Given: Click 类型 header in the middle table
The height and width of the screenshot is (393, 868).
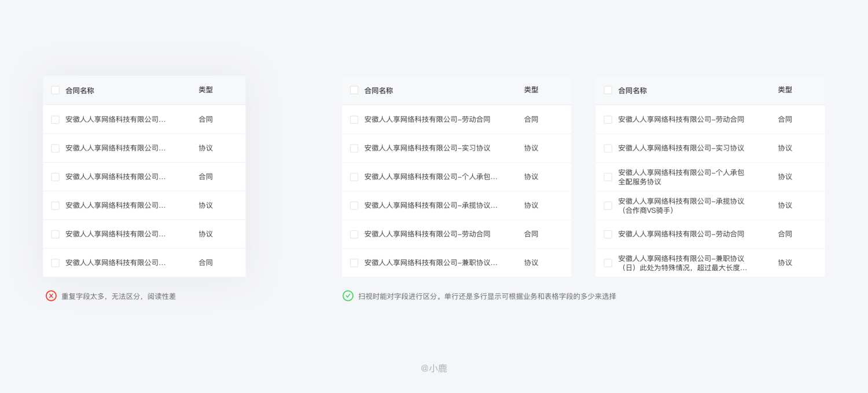Looking at the screenshot, I should pos(531,90).
